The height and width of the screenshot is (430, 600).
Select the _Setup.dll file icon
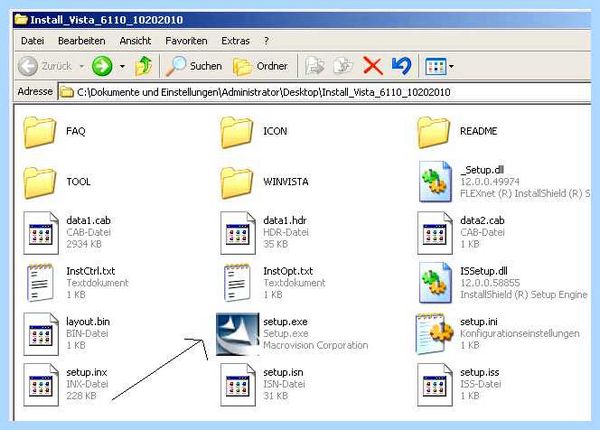(435, 182)
